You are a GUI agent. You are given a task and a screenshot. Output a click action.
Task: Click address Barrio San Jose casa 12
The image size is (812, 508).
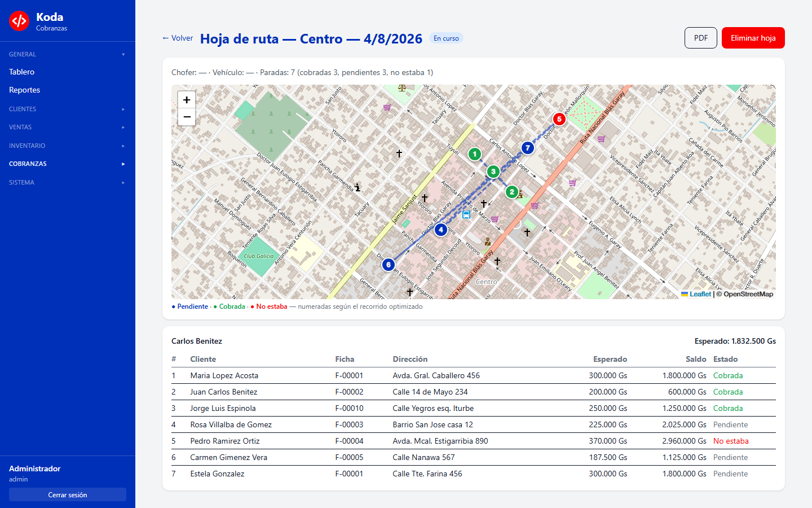click(x=433, y=424)
